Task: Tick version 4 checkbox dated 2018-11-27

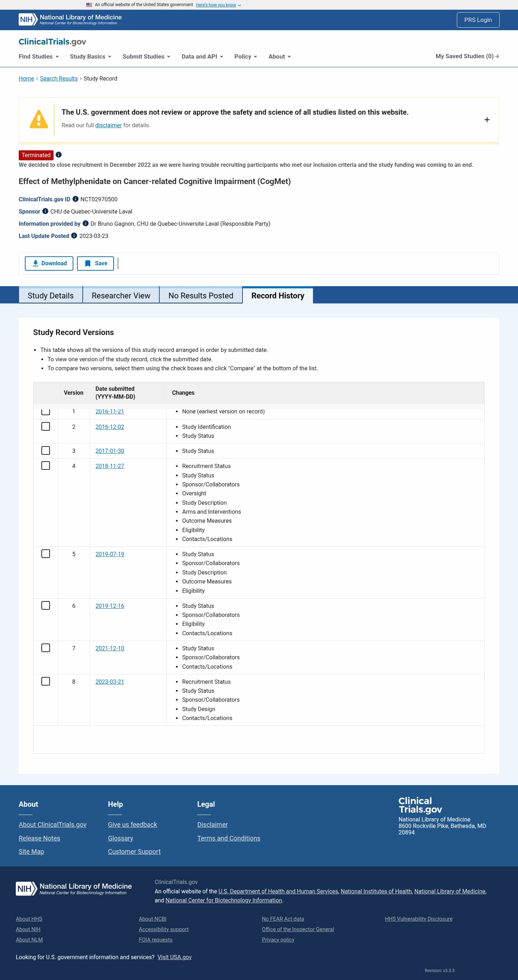Action: (x=46, y=466)
